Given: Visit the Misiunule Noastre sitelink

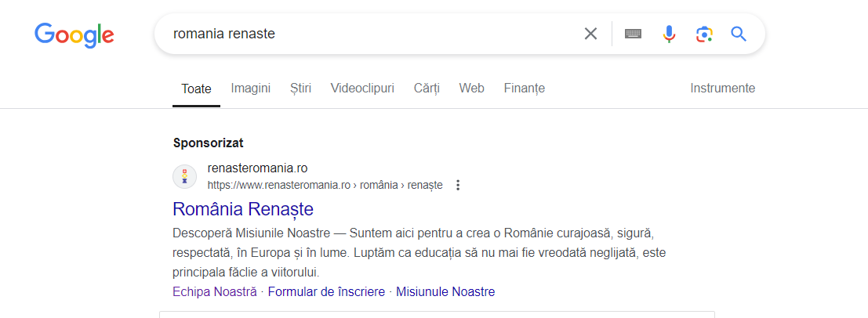Looking at the screenshot, I should tap(445, 291).
